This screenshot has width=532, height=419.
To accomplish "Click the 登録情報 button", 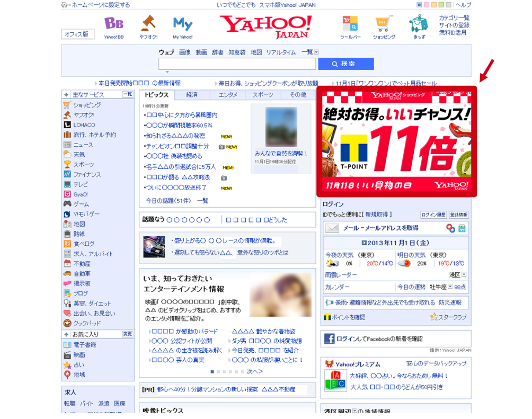I will [x=459, y=215].
